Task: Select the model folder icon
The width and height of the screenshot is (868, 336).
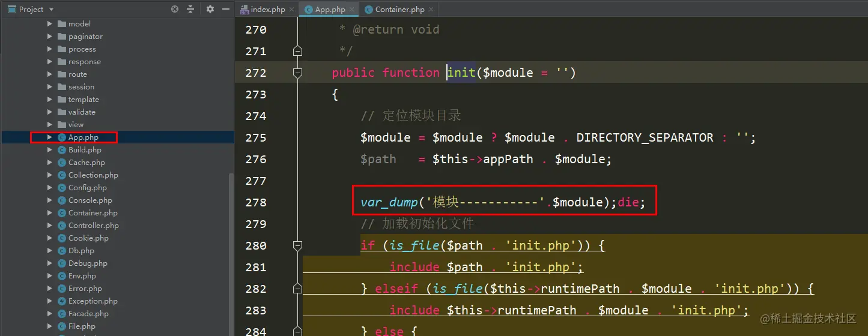Action: (62, 24)
